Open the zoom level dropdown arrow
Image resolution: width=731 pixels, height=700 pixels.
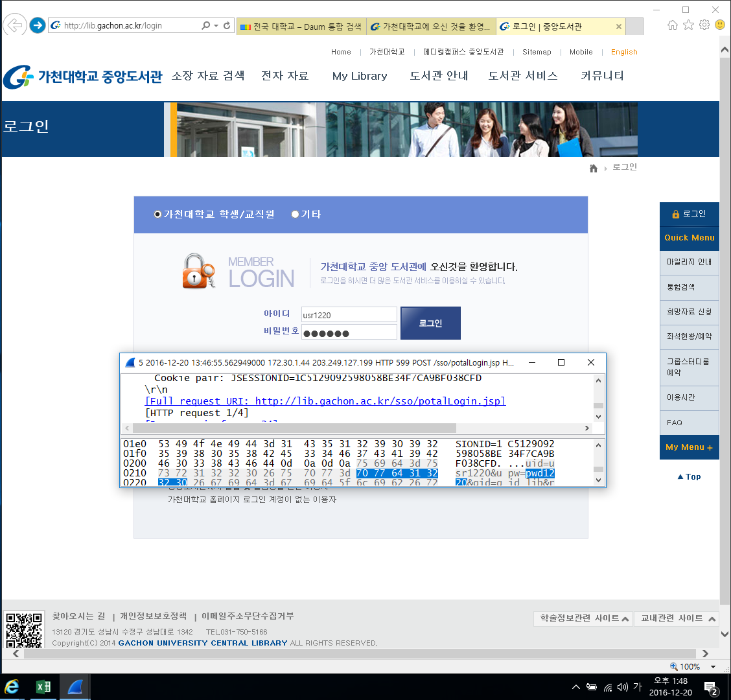click(x=713, y=667)
